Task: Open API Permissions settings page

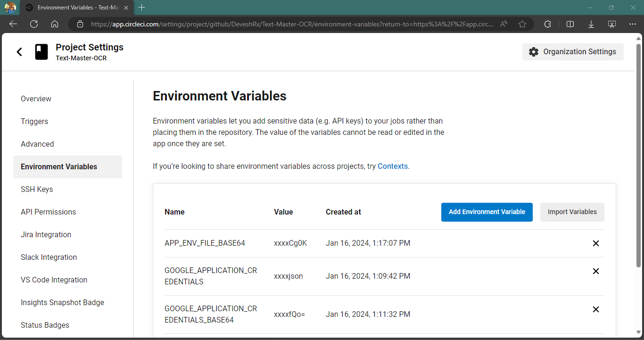Action: pyautogui.click(x=67, y=212)
